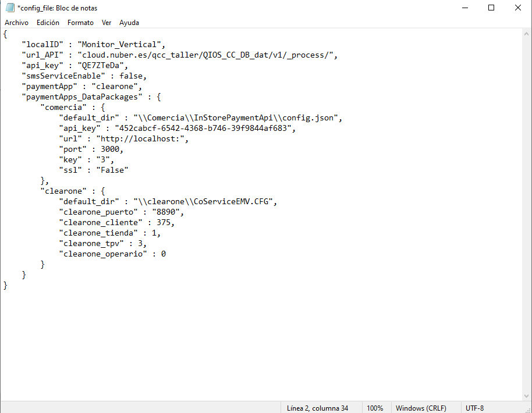Click the "clearone_tpv" key
Image resolution: width=532 pixels, height=413 pixels.
(x=91, y=244)
